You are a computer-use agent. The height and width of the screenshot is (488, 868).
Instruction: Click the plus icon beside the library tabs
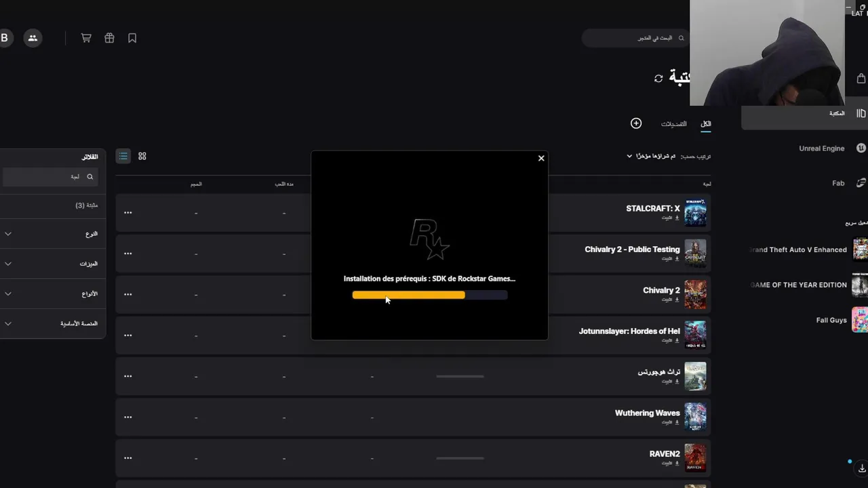coord(636,123)
